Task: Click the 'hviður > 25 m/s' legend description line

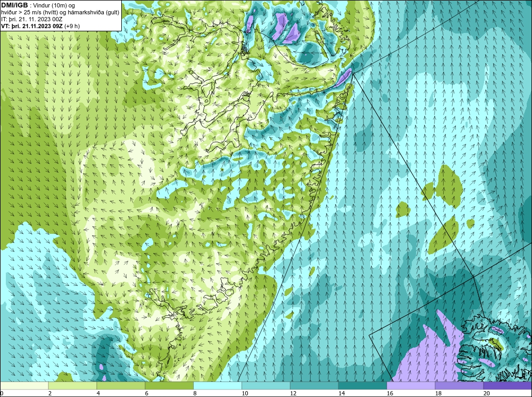Action: pyautogui.click(x=60, y=12)
